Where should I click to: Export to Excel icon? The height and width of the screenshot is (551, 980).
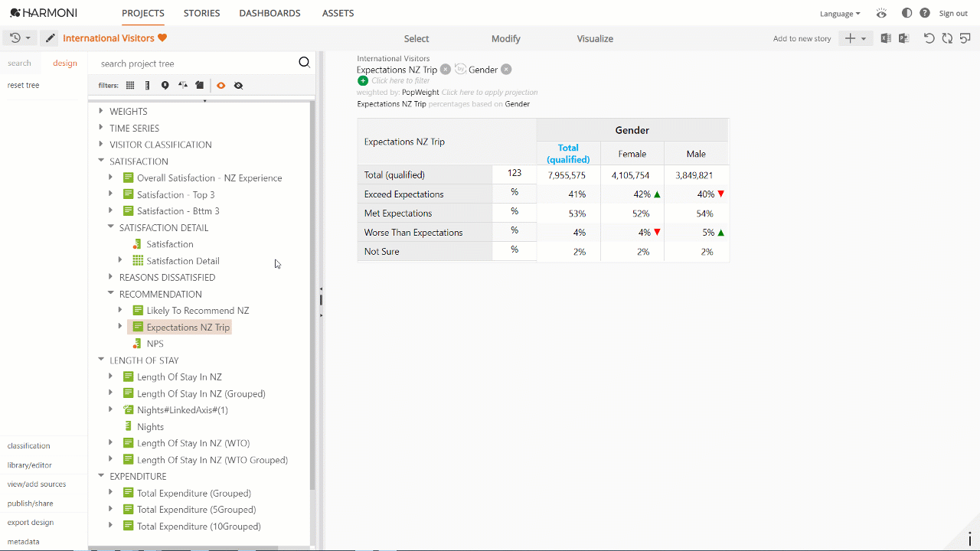[886, 38]
